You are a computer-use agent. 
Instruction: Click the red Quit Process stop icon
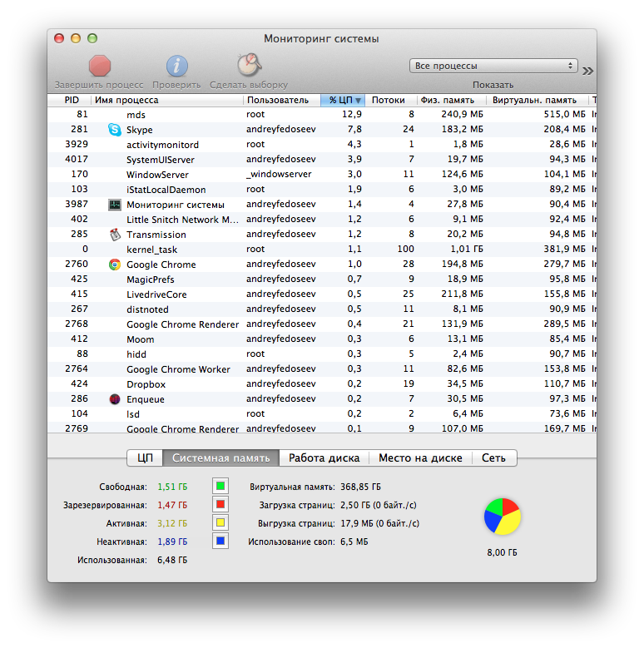point(100,66)
